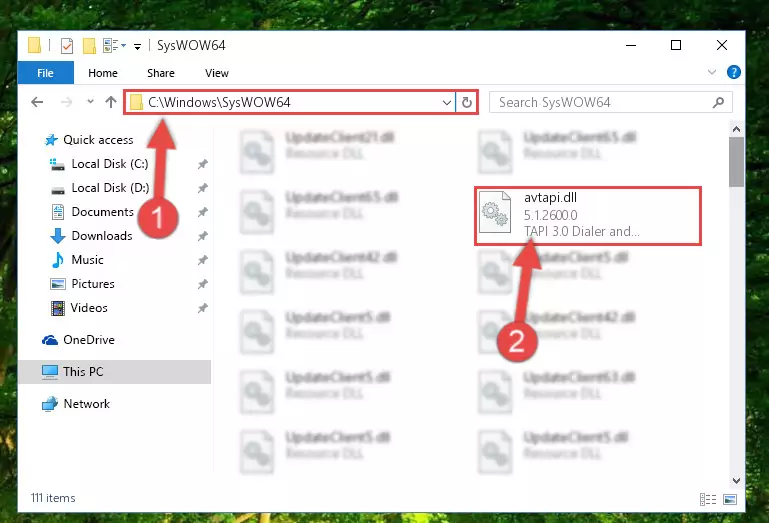Open Music folder in sidebar

tap(87, 260)
